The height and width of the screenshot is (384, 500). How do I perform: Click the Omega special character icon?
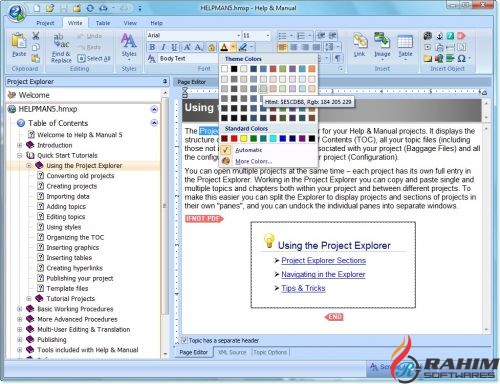pos(461,59)
